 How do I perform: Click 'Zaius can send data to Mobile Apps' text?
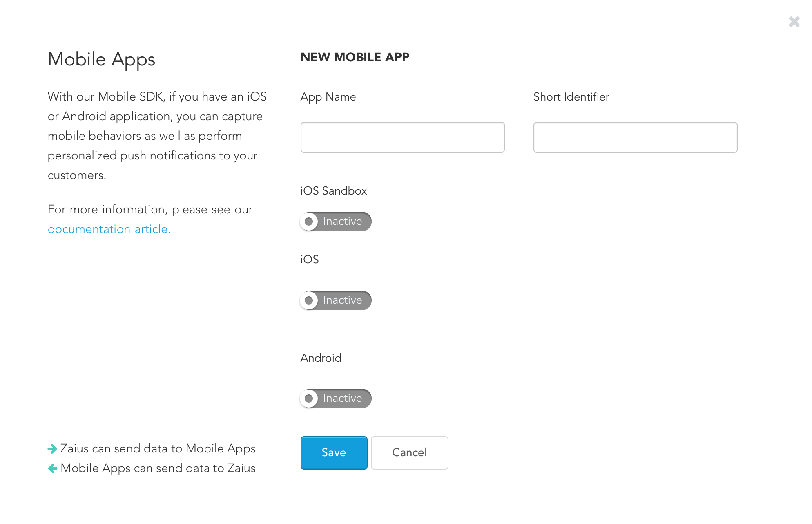(x=158, y=448)
